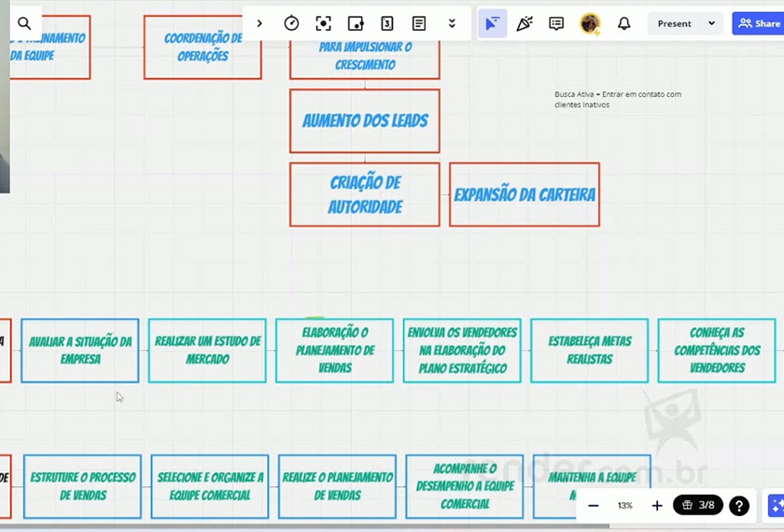
Task: Click the Present button
Action: (674, 23)
